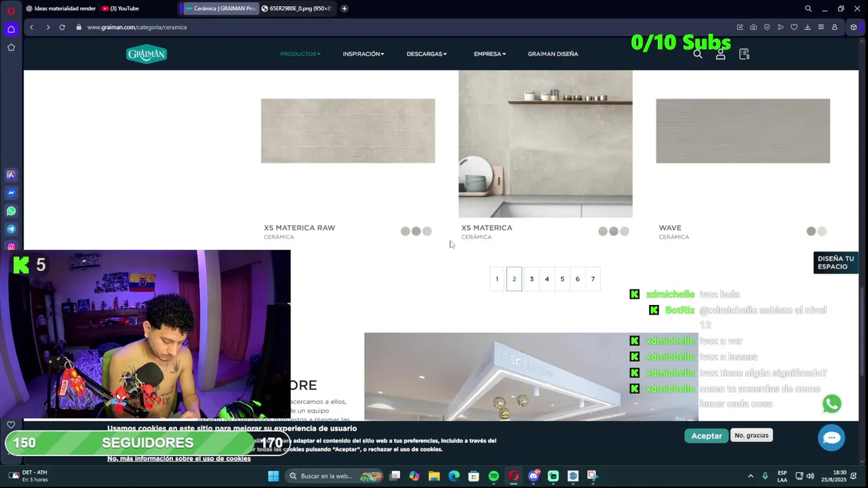Open the WAVE product link
Screen dimensions: 868x488
tap(670, 228)
